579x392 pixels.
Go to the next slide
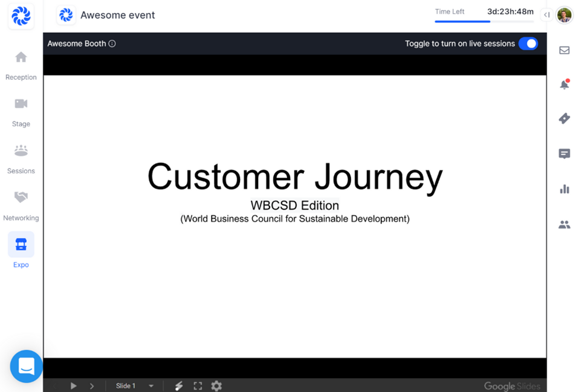point(92,386)
